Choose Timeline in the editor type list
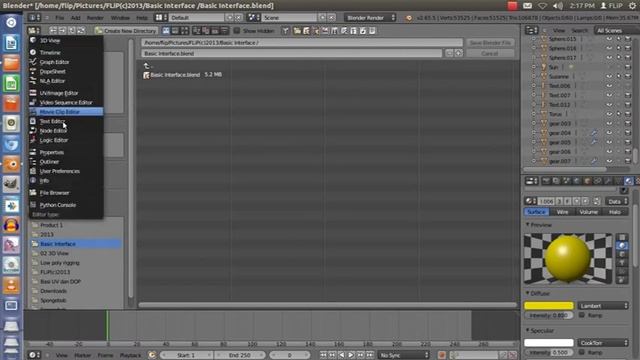Image resolution: width=640 pixels, height=360 pixels. [65, 53]
